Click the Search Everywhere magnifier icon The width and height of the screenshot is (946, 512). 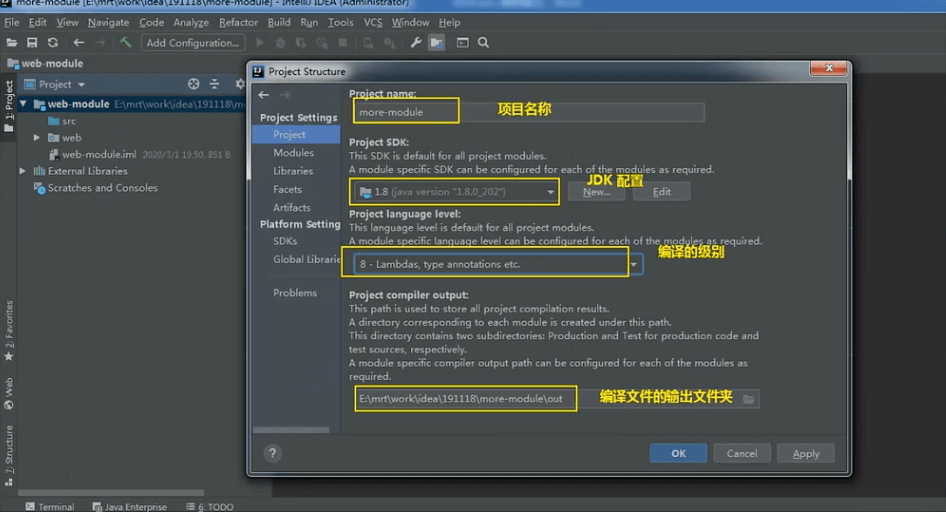click(x=483, y=43)
